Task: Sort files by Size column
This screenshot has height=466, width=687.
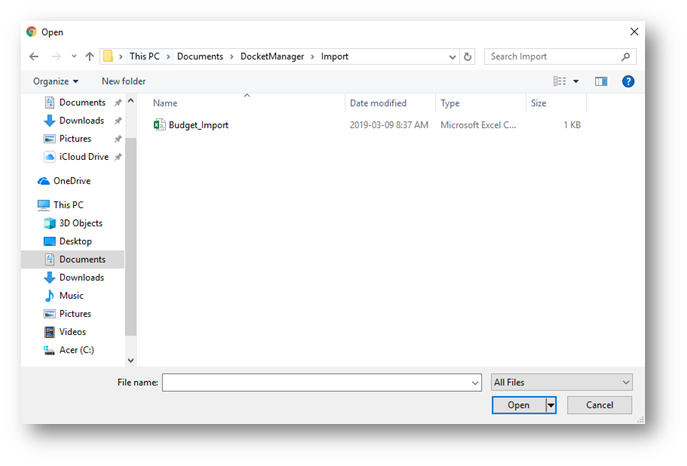Action: [x=538, y=103]
